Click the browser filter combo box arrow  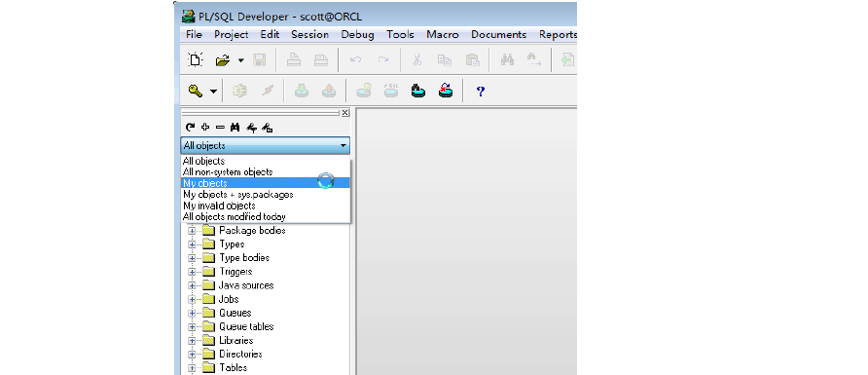[344, 146]
